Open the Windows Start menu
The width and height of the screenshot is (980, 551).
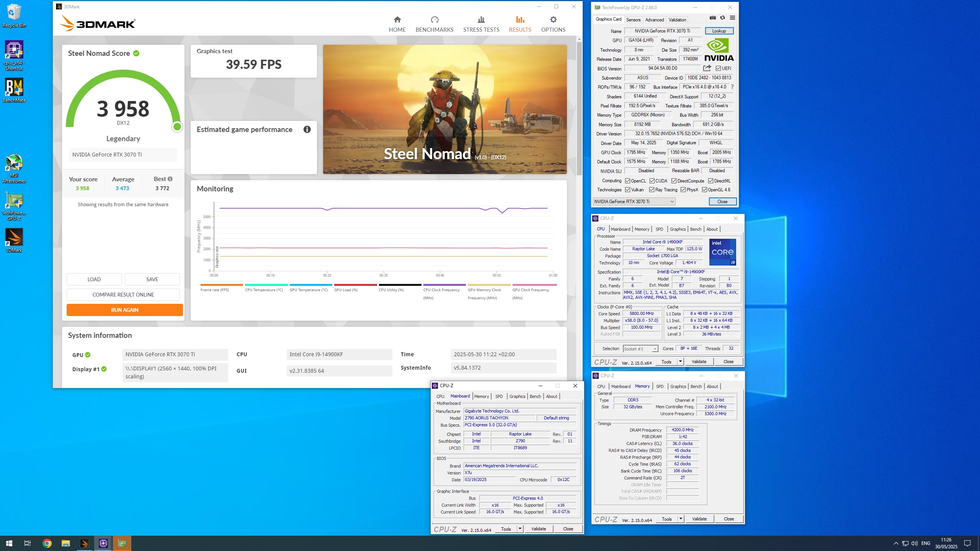click(x=9, y=543)
